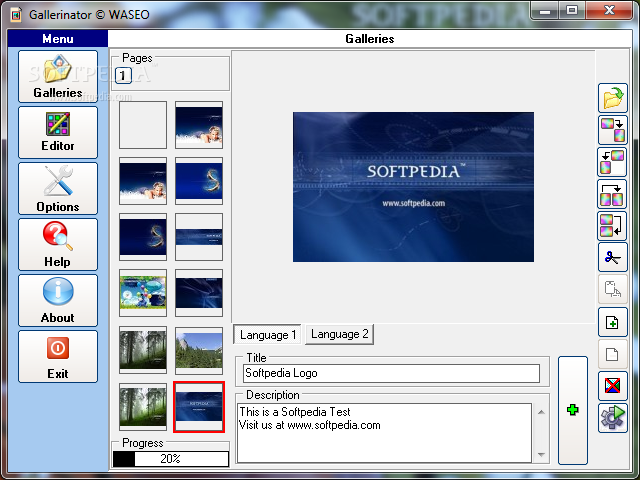Open folder with the green arrow icon
Image resolution: width=640 pixels, height=480 pixels.
(613, 98)
